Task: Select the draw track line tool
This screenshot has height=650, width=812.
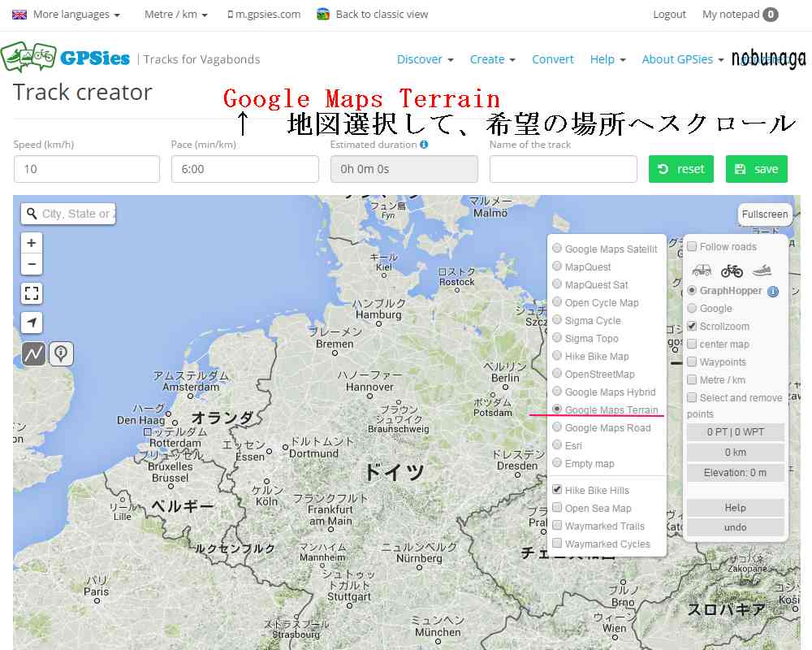Action: click(33, 353)
